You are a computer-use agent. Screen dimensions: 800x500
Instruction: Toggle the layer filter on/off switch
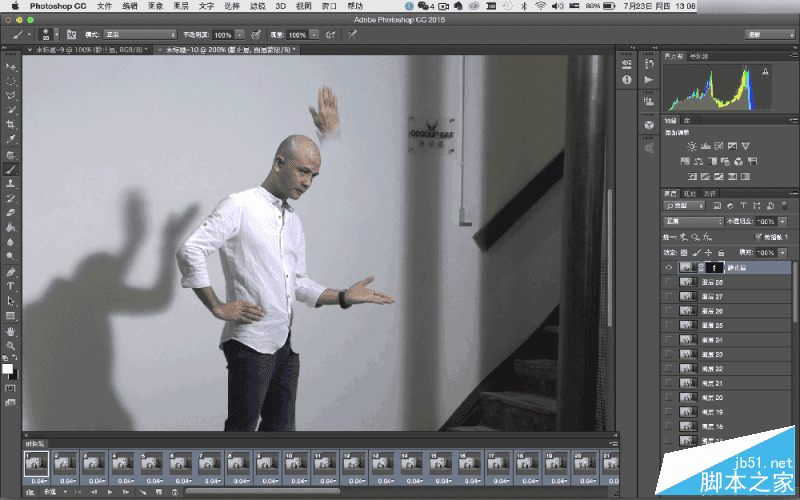[784, 206]
